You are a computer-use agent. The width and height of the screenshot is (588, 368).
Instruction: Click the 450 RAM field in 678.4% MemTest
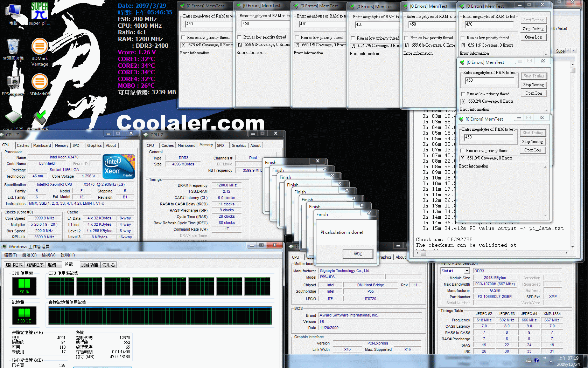coord(209,24)
